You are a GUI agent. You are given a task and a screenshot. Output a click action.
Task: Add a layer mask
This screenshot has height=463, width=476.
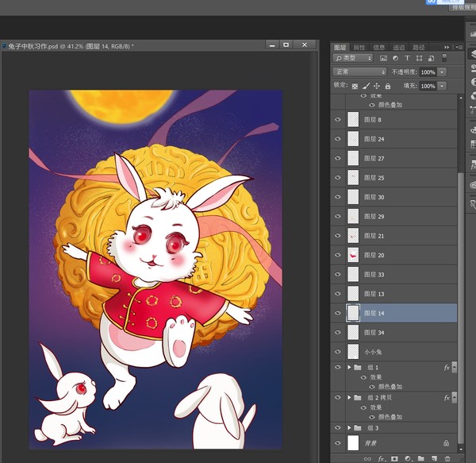point(394,458)
